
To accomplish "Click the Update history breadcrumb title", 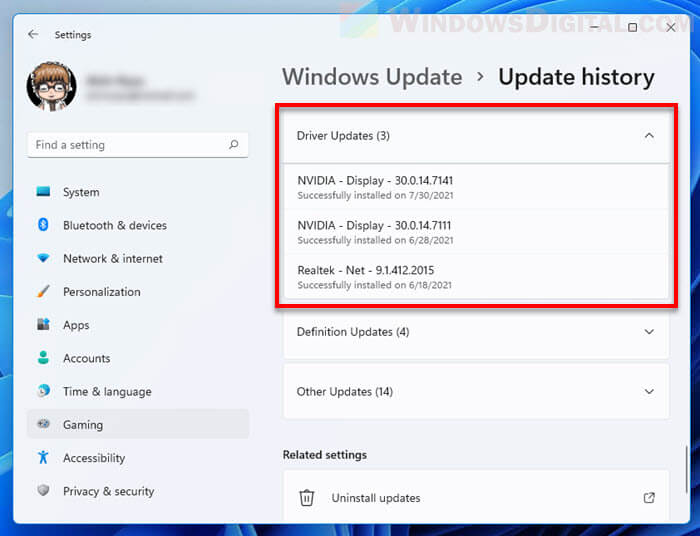I will (x=576, y=77).
